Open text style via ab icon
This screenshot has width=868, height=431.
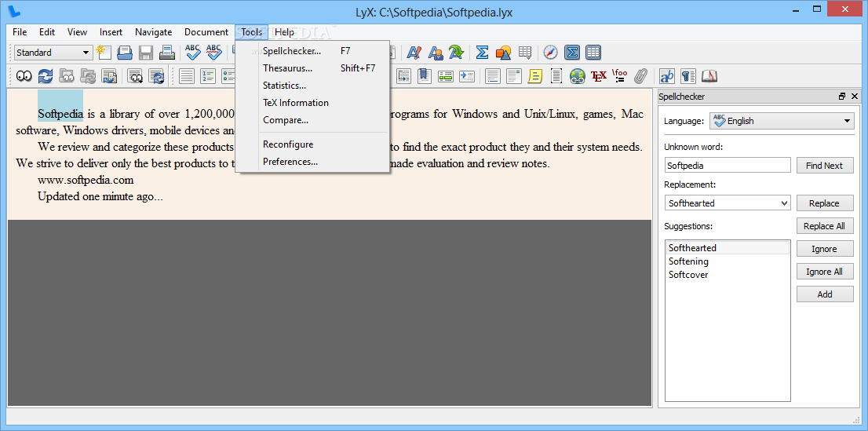(x=667, y=76)
